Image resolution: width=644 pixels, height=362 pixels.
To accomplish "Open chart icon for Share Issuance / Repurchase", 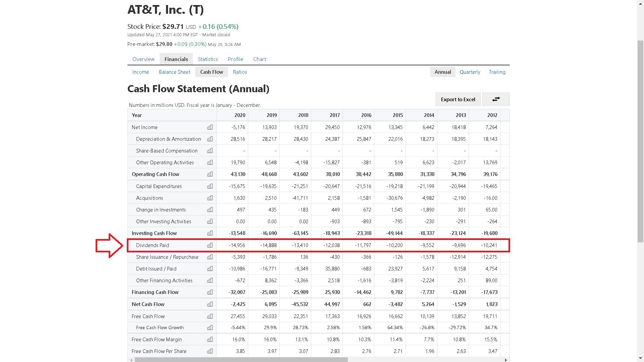I will pos(210,257).
